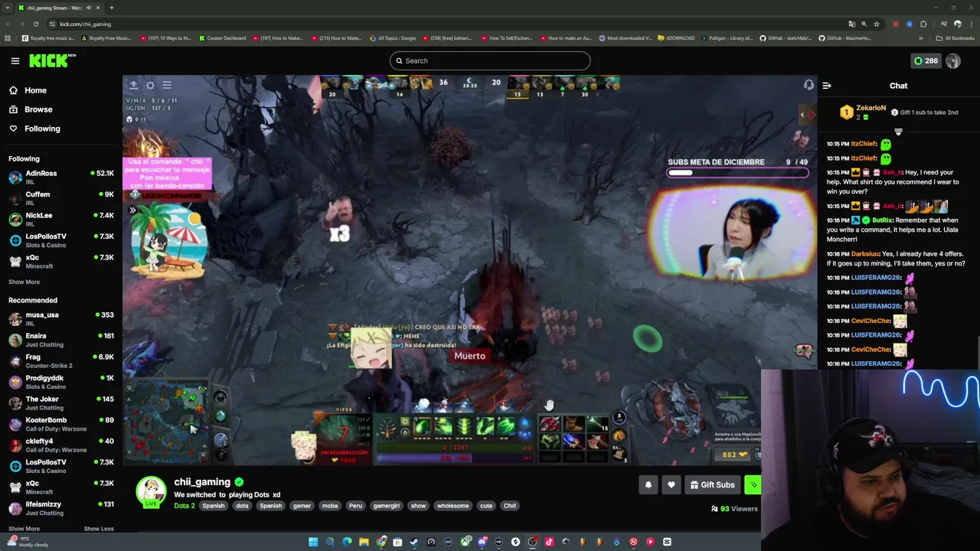Select the Peru tag
The height and width of the screenshot is (551, 980).
point(355,506)
